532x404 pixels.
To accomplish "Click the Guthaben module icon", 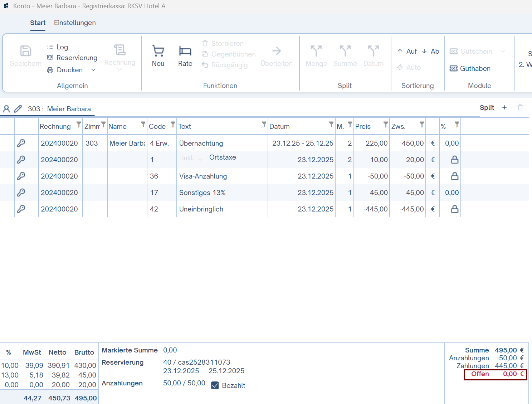I will click(x=454, y=68).
